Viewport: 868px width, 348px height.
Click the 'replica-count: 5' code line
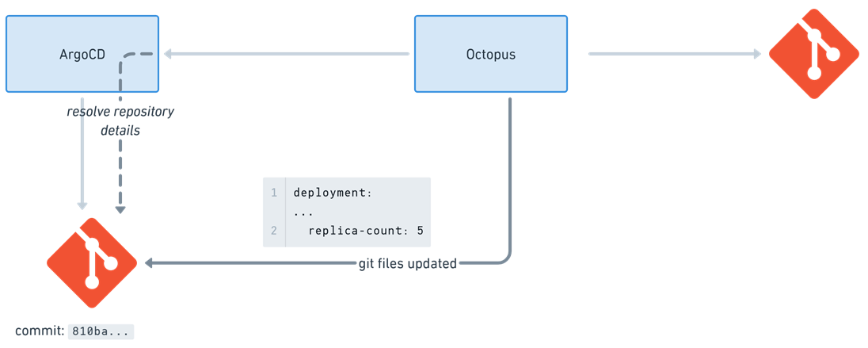click(x=366, y=230)
